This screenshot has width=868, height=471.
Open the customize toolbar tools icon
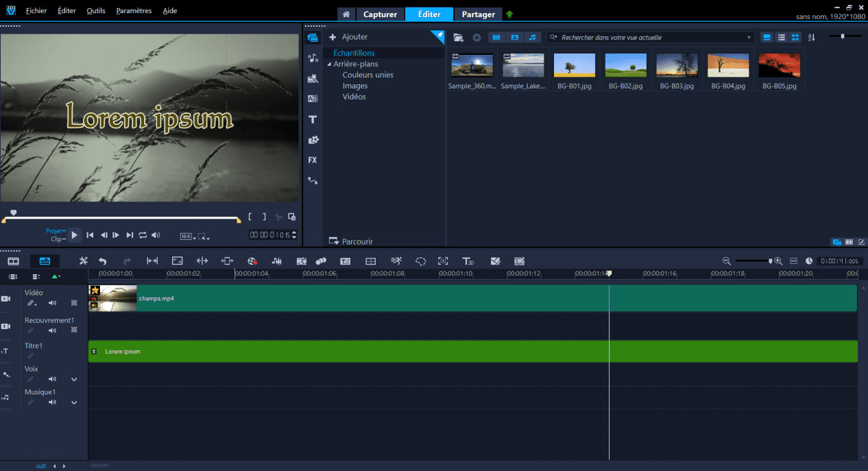[84, 261]
